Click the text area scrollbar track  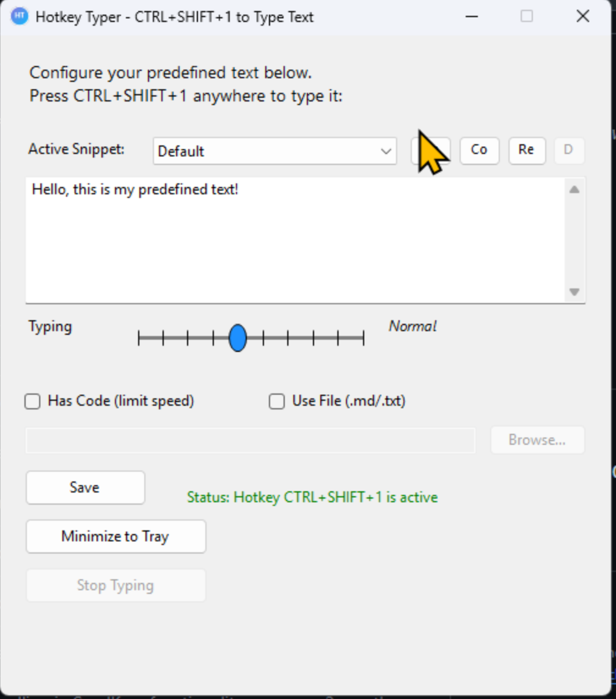pyautogui.click(x=574, y=241)
